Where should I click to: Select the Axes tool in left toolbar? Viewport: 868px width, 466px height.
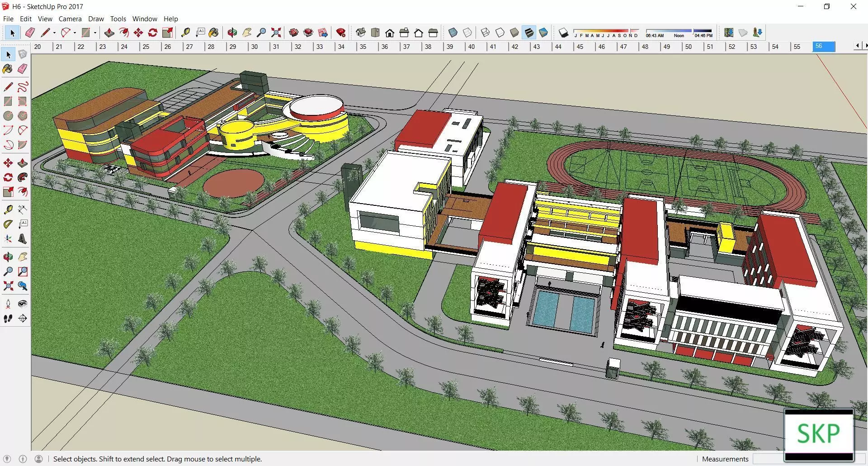[8, 239]
